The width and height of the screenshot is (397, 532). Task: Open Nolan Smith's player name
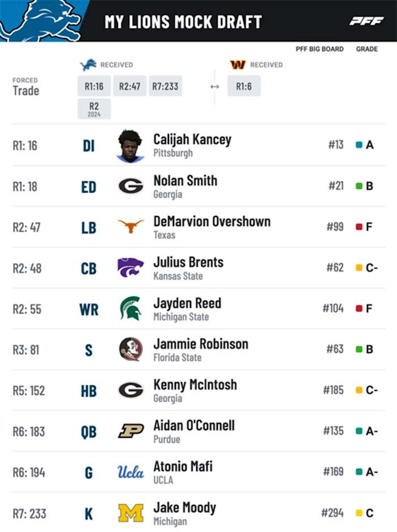(185, 181)
